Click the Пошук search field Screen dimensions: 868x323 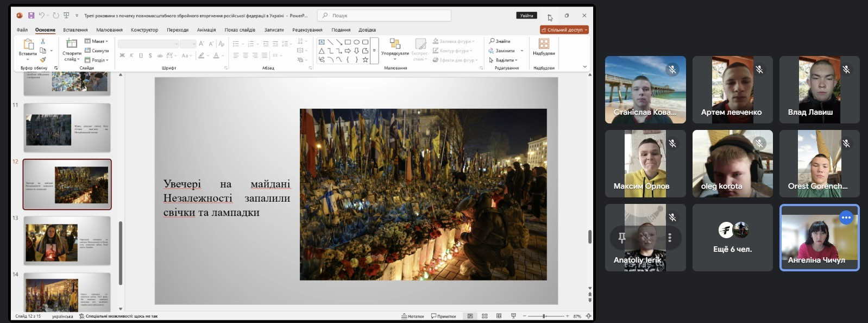(x=384, y=16)
